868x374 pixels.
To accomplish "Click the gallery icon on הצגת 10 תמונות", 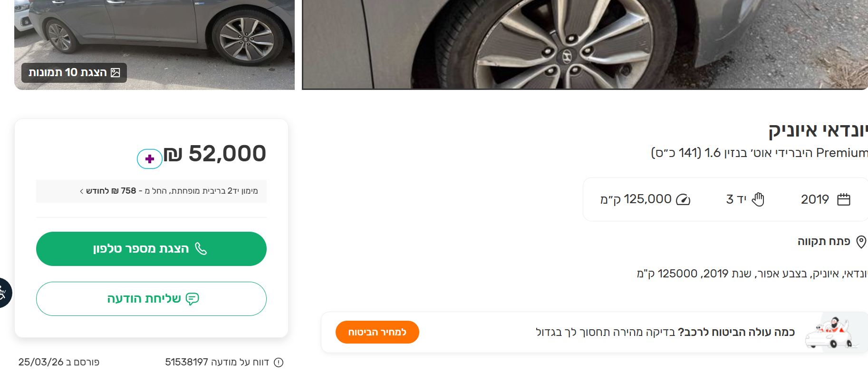I will click(x=116, y=72).
